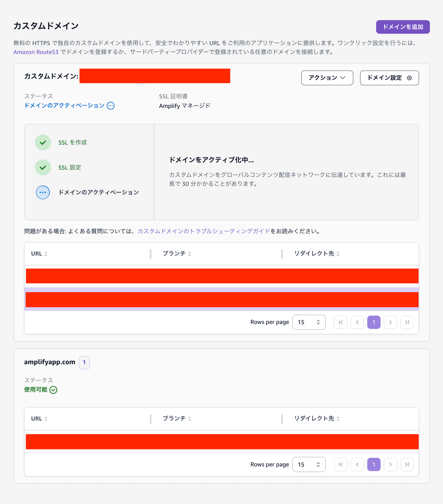Image resolution: width=443 pixels, height=504 pixels.
Task: Go to last page in custom domain table
Action: [407, 322]
